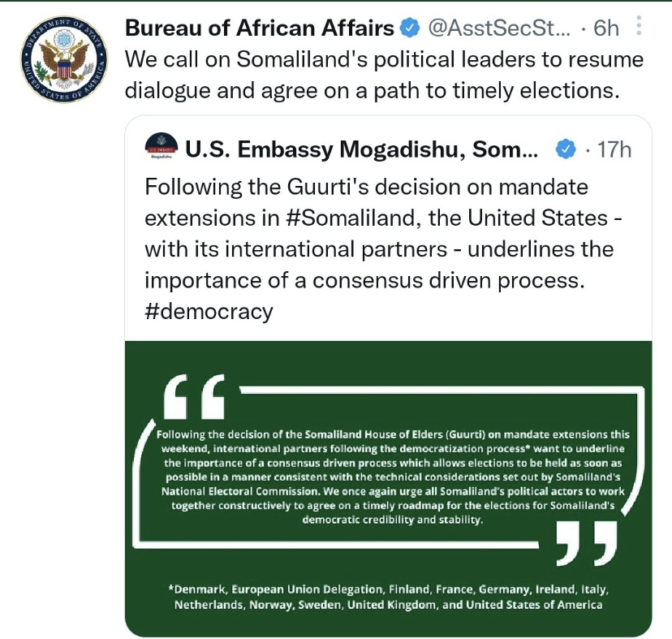Screen dimensions: 672x639
Task: Click the country list footnote in the image
Action: click(388, 597)
